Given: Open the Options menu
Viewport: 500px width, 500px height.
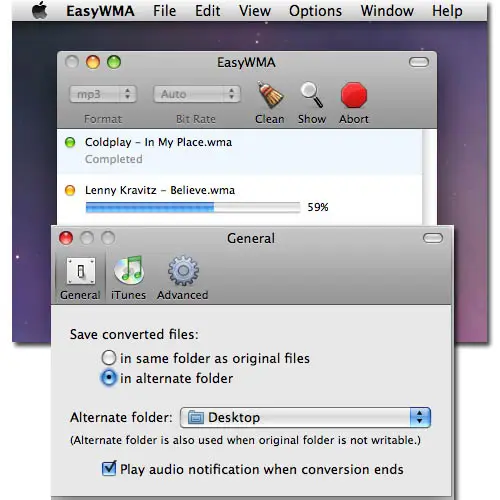Looking at the screenshot, I should click(315, 11).
